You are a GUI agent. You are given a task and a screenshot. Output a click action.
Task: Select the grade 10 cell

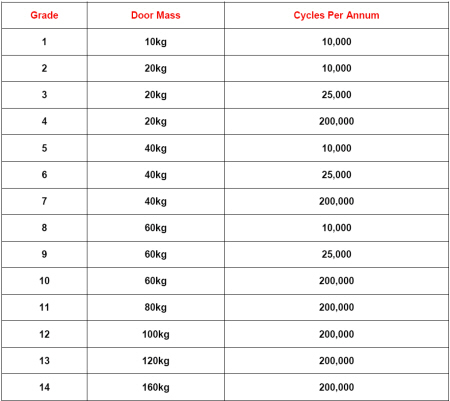point(44,281)
